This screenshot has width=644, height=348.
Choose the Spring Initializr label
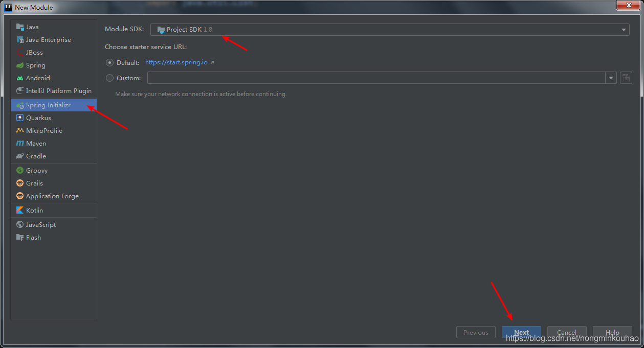(48, 105)
